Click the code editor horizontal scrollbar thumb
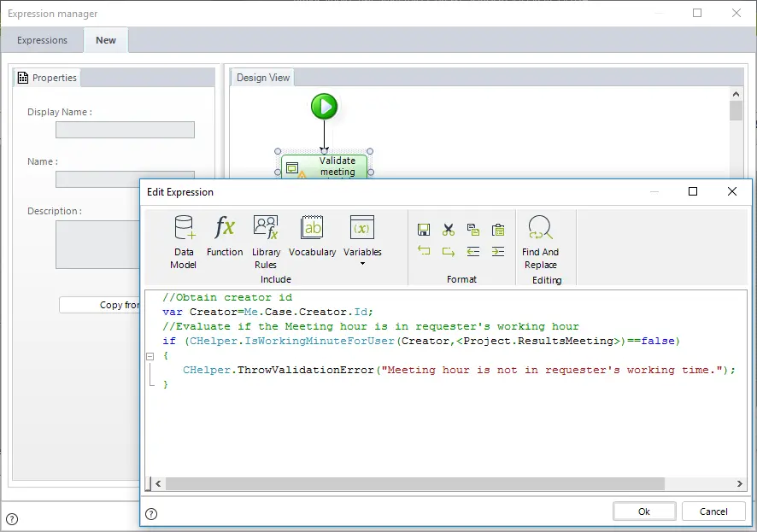The width and height of the screenshot is (757, 532). (x=415, y=483)
